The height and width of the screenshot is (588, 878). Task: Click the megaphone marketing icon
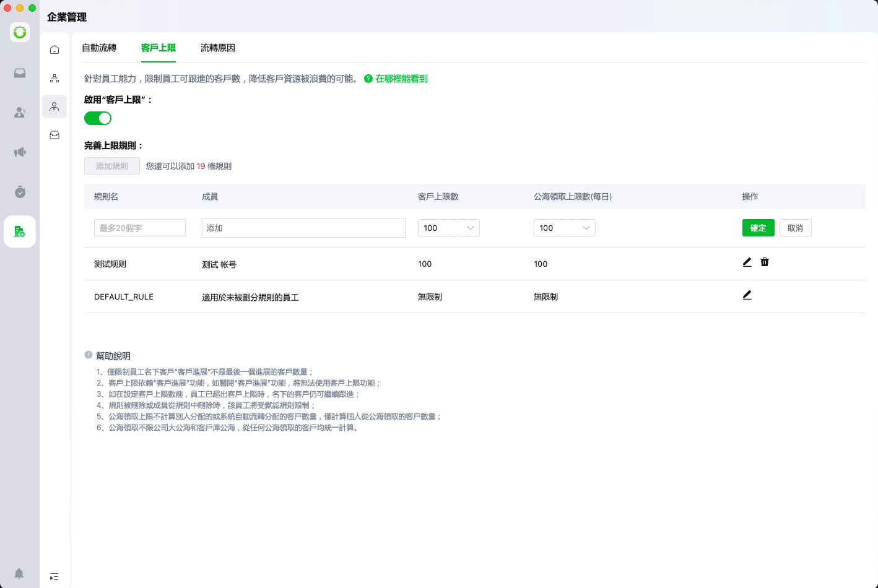coord(20,152)
